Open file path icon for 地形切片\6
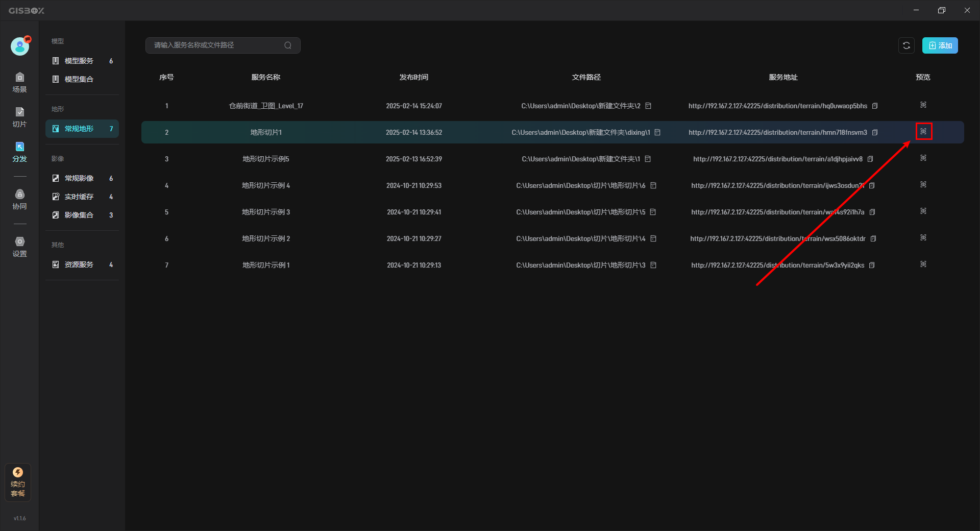The image size is (980, 531). 653,185
